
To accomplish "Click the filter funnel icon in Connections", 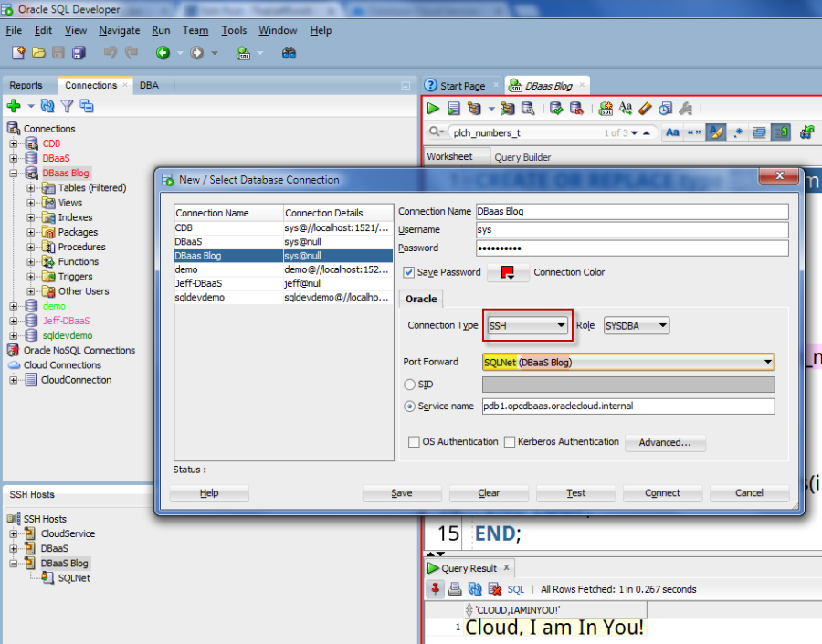I will 67,107.
